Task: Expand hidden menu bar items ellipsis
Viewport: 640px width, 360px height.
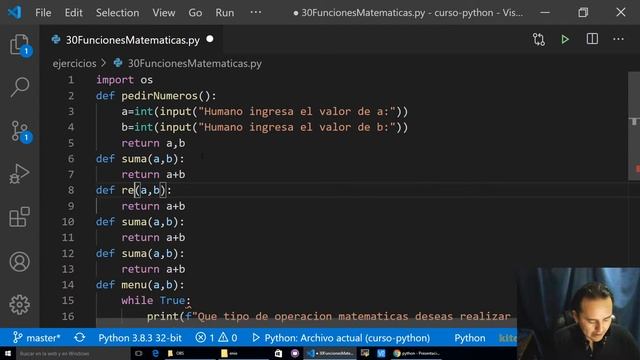Action: pyautogui.click(x=256, y=12)
